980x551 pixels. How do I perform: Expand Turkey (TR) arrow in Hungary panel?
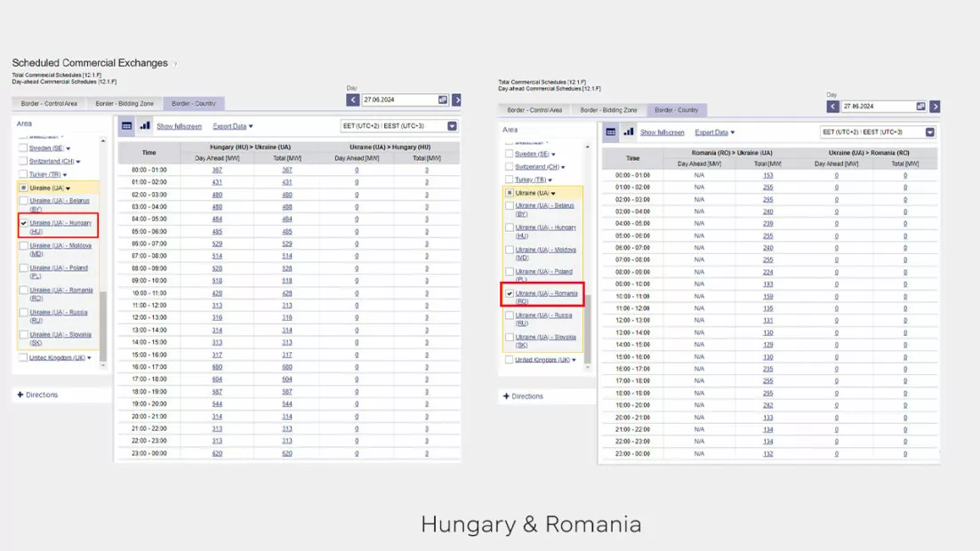click(65, 175)
